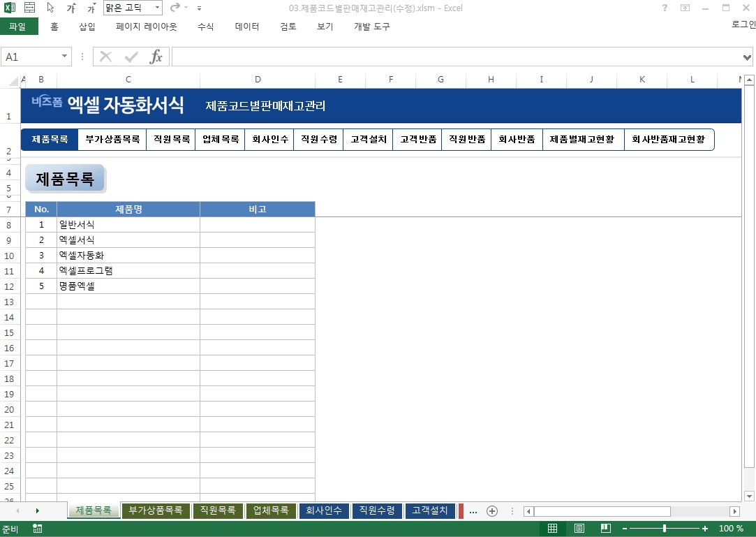756x537 pixels.
Task: Open the Customize Quick Access Toolbar dropdown
Action: [x=199, y=8]
